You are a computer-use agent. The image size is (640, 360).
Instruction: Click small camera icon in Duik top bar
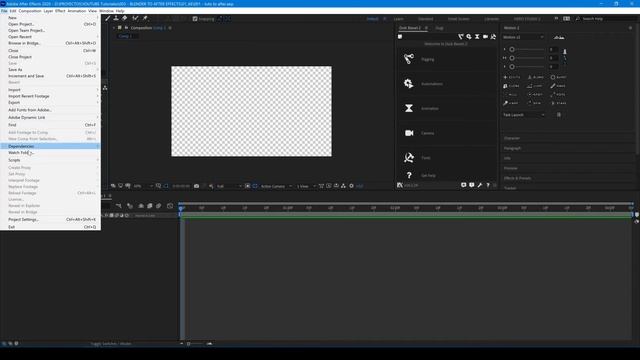485,37
